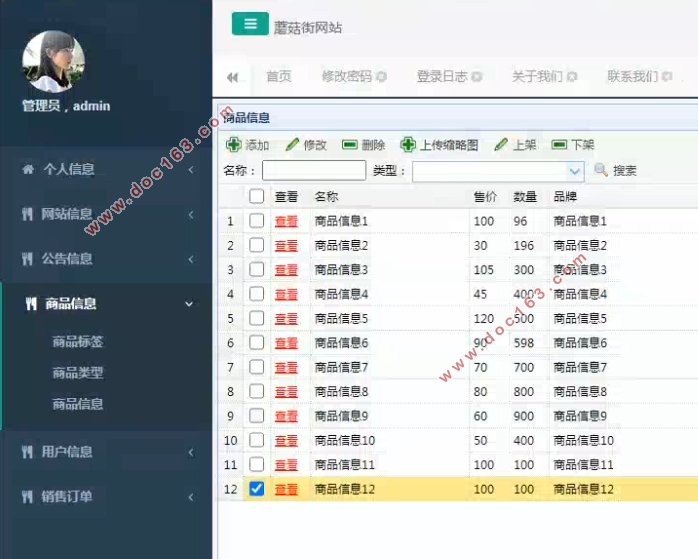The width and height of the screenshot is (698, 559).
Task: Click the 查看 link for 商品信息10
Action: point(286,441)
